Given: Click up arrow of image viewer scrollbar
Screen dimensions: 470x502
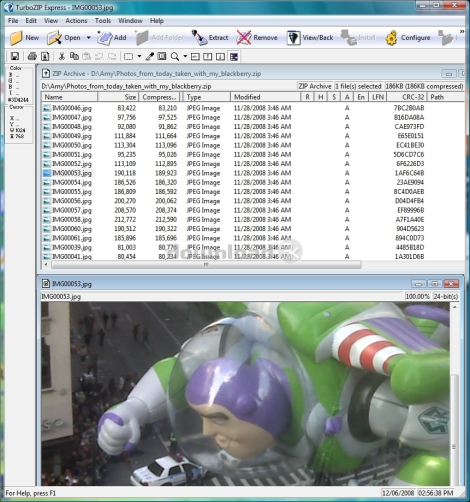Looking at the screenshot, I should [455, 307].
